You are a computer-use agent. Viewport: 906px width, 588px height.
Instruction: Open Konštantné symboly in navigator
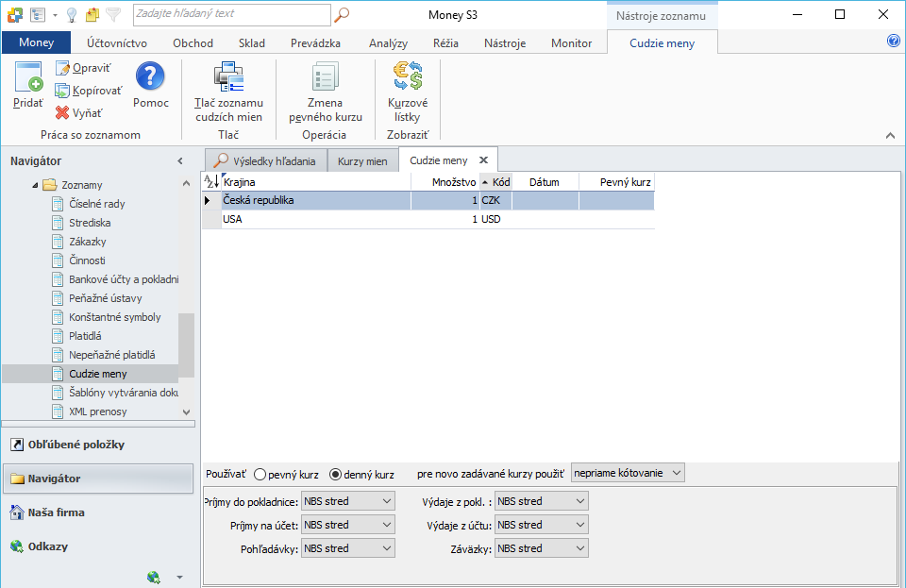(x=114, y=317)
